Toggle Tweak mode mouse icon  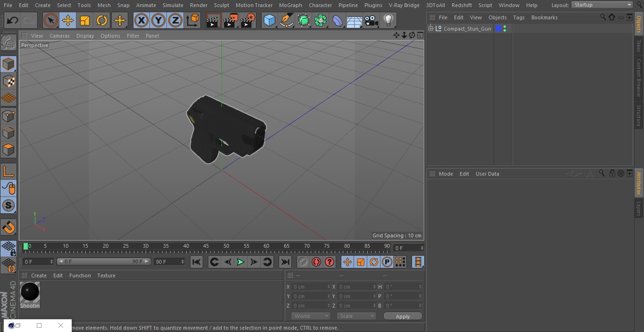pos(8,188)
